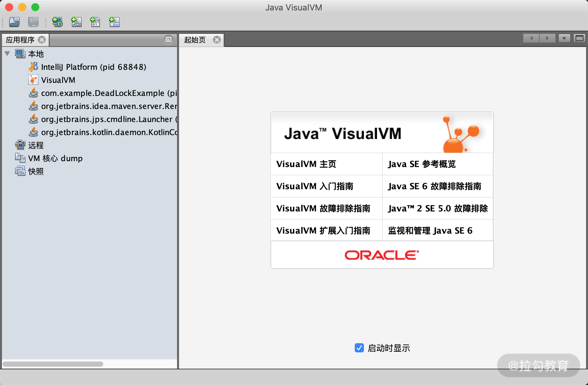Select the 快照 tree node
The width and height of the screenshot is (588, 385).
pyautogui.click(x=36, y=171)
